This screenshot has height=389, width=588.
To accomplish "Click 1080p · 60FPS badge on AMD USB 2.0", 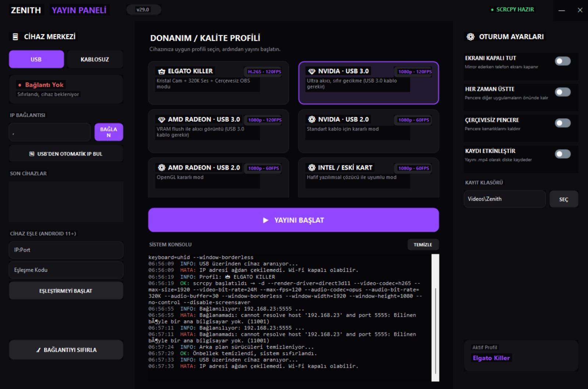I will click(x=263, y=168).
